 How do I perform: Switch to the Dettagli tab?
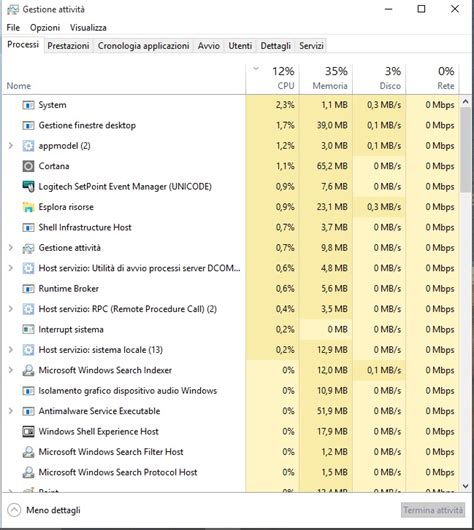(x=276, y=46)
